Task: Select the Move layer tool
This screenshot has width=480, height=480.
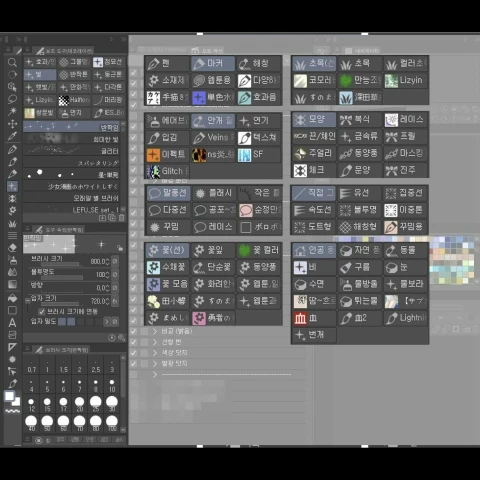Action: (12, 124)
